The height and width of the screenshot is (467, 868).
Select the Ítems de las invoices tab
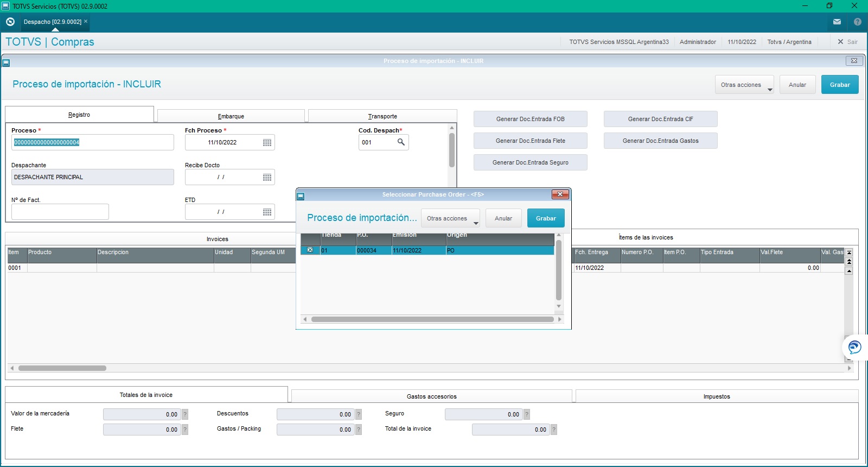click(x=646, y=237)
